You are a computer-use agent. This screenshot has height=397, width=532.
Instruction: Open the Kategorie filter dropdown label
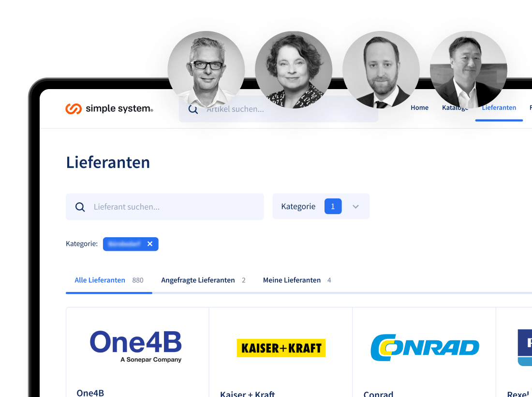click(298, 206)
